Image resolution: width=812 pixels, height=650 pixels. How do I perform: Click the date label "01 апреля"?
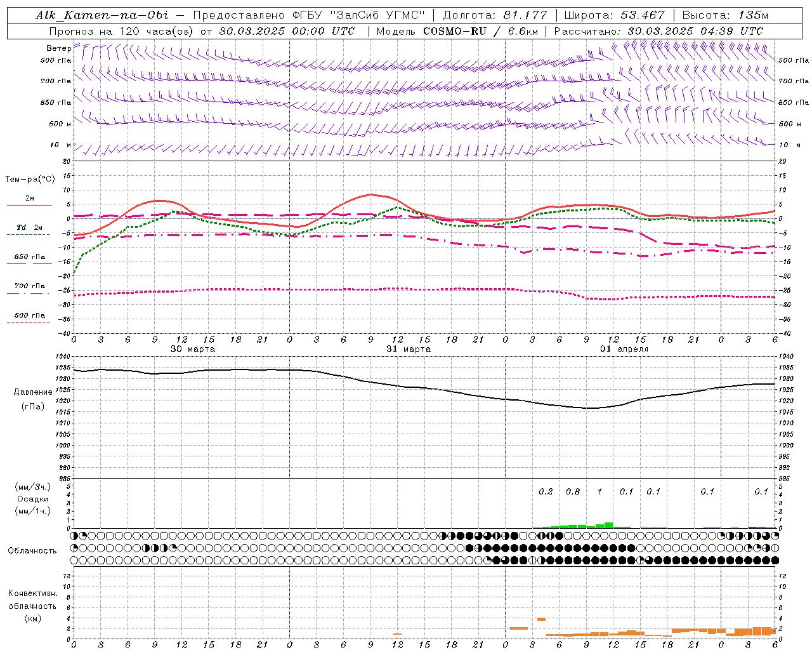pos(624,349)
